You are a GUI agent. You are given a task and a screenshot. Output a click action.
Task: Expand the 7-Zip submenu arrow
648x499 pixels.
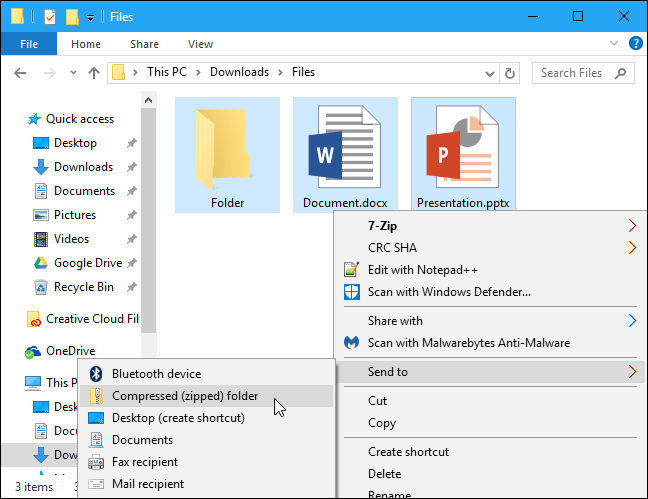pos(632,226)
